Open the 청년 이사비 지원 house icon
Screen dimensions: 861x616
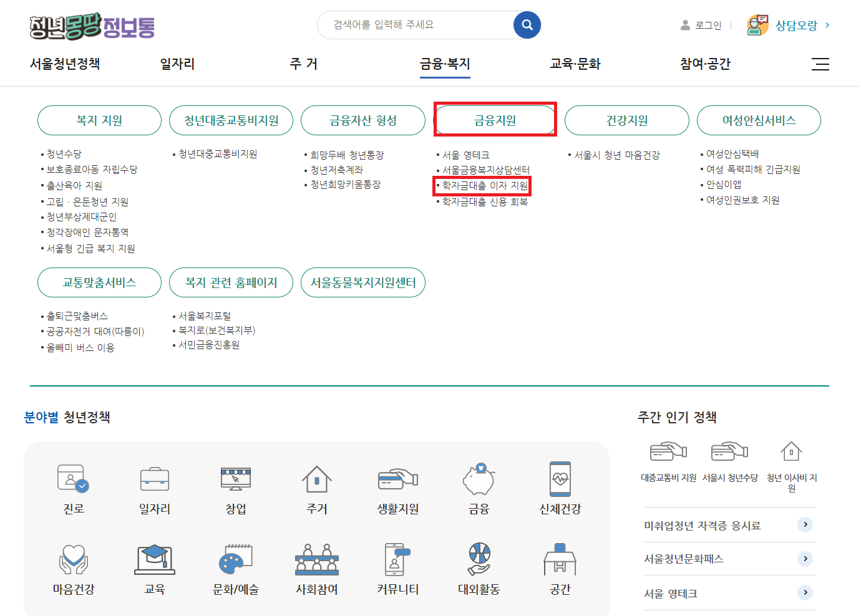[791, 451]
